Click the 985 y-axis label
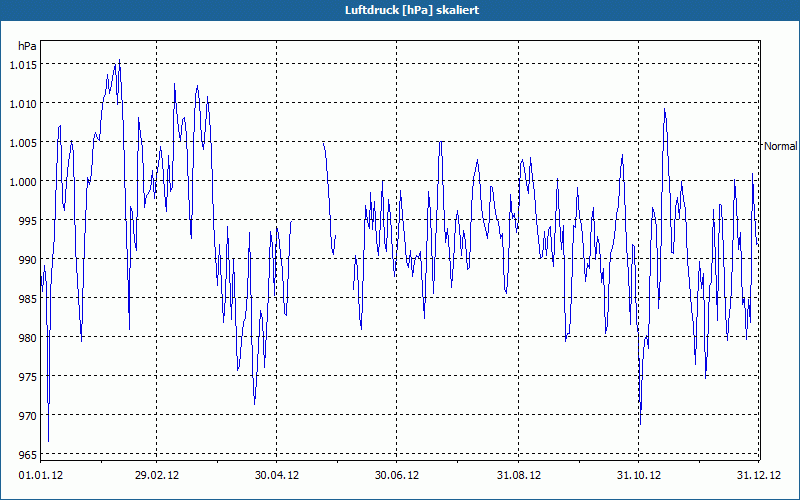 tap(28, 299)
